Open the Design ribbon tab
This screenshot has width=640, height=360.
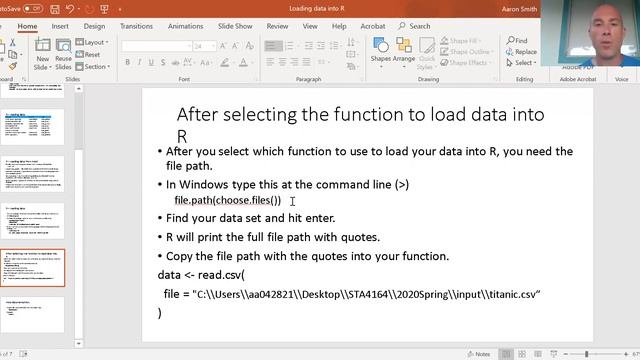(94, 26)
